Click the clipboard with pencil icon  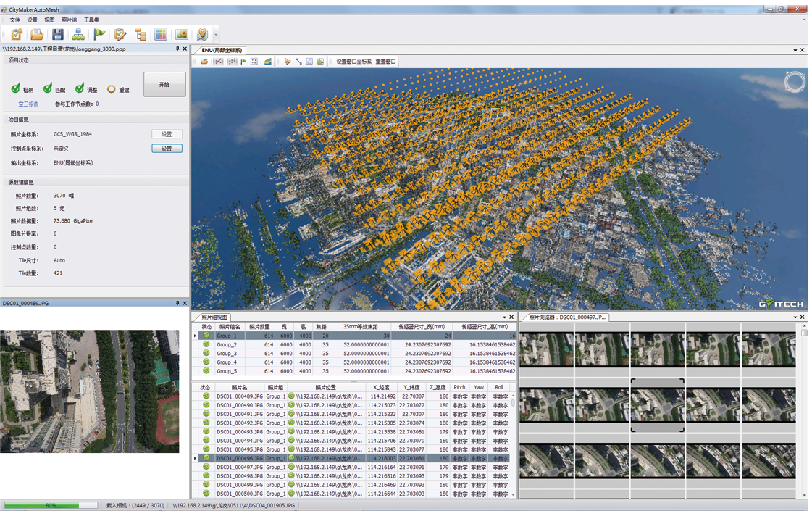[120, 34]
